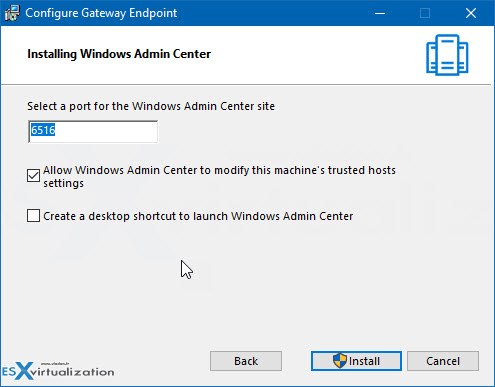Click the installer icon in the title bar
The image size is (495, 387).
[x=12, y=13]
